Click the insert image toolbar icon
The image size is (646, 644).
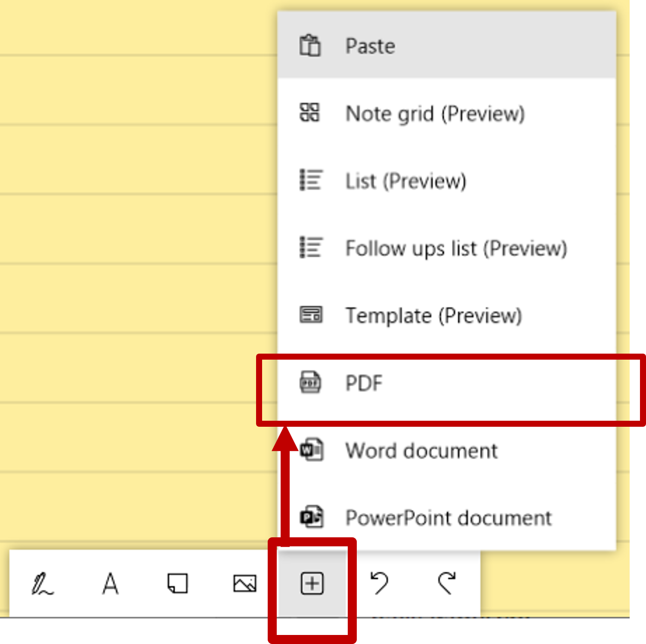pyautogui.click(x=244, y=584)
